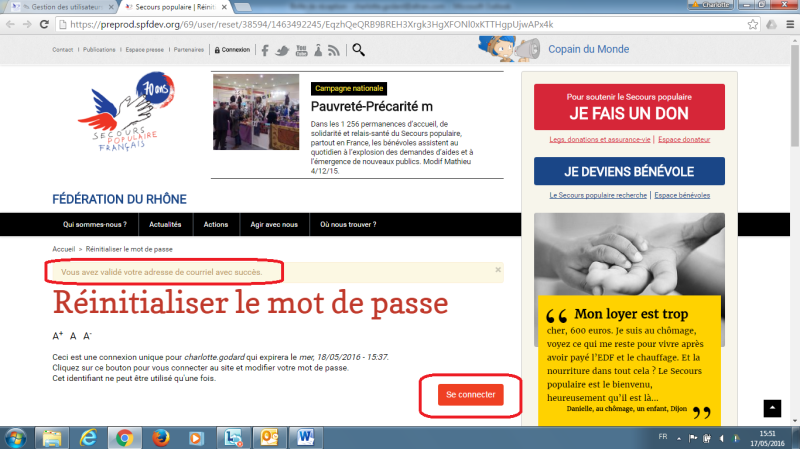Close the Secours populaire tab
800x449 pixels.
click(224, 7)
